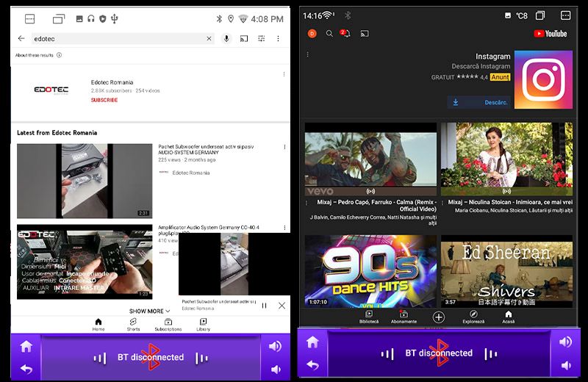Play Mixaj Pedro Capó Calma thumbnail
Image resolution: width=588 pixels, height=382 pixels.
371,159
